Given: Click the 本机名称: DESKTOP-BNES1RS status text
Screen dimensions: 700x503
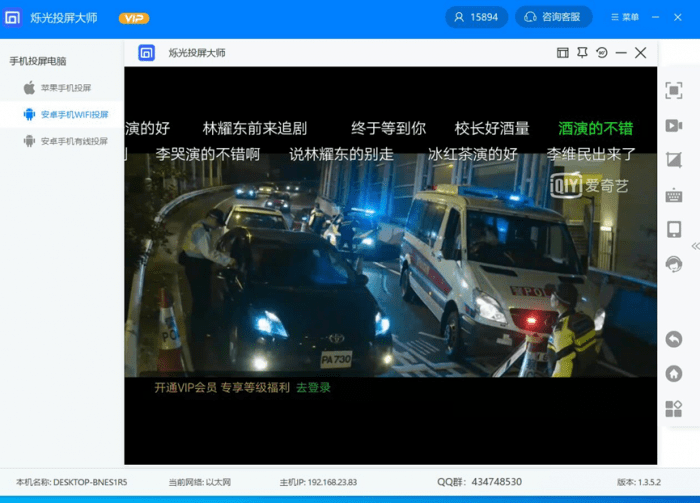Looking at the screenshot, I should 71,482.
